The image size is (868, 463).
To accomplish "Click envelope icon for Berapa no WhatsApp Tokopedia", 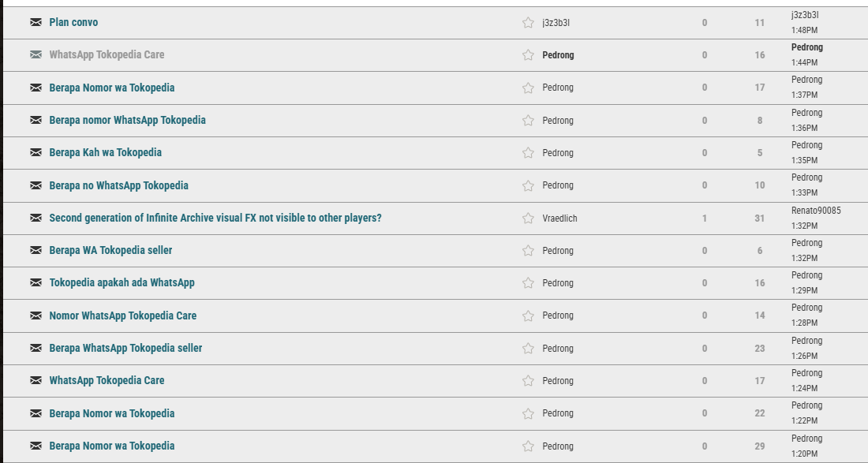I will pyautogui.click(x=36, y=185).
